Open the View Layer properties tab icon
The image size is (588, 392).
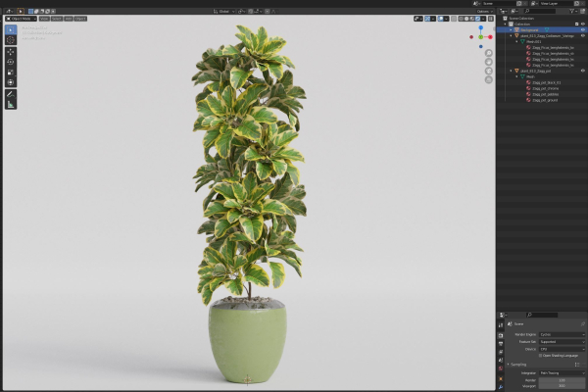coord(501,352)
